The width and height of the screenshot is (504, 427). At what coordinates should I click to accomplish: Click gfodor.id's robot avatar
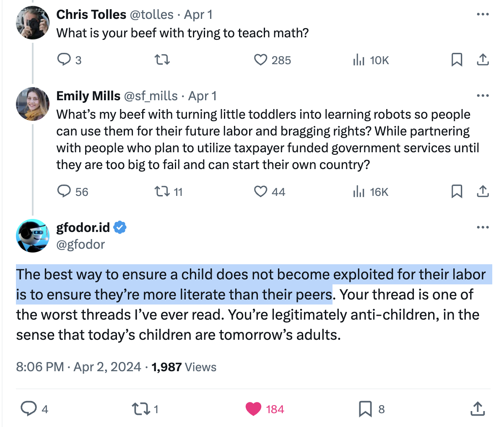(x=33, y=236)
